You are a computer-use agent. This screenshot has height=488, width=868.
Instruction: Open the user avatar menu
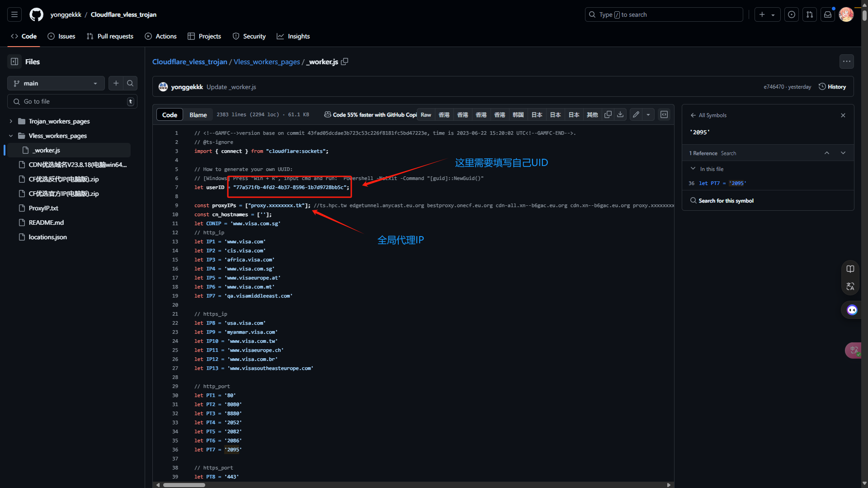click(846, 14)
